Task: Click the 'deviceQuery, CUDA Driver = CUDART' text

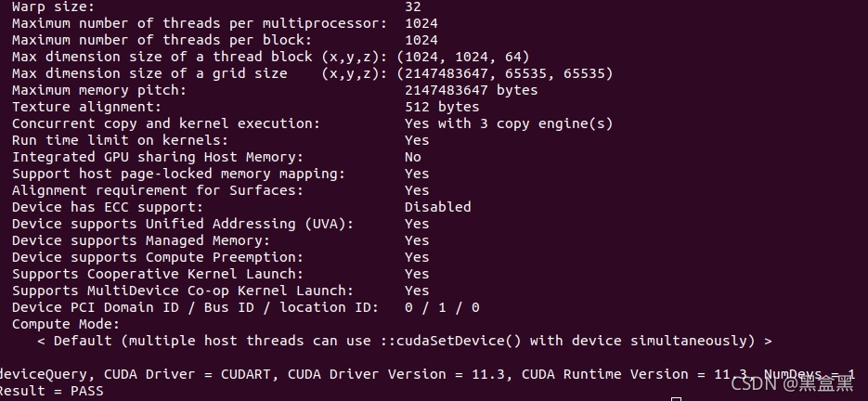Action: click(136, 374)
